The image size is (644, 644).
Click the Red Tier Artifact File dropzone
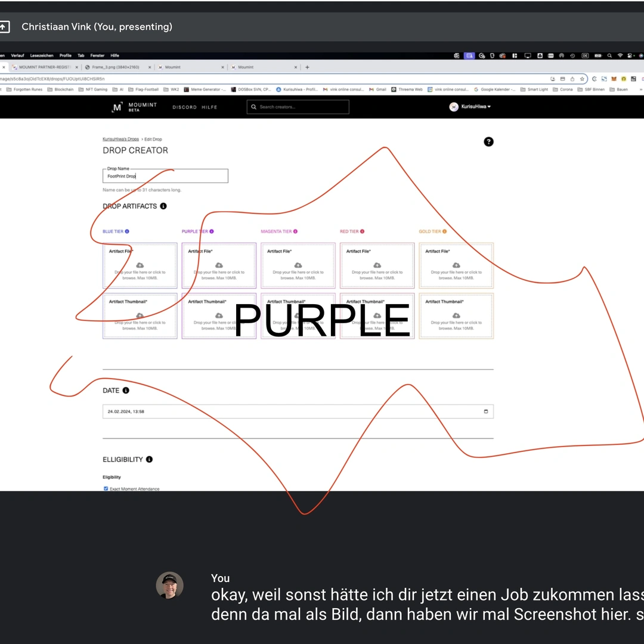point(377,265)
